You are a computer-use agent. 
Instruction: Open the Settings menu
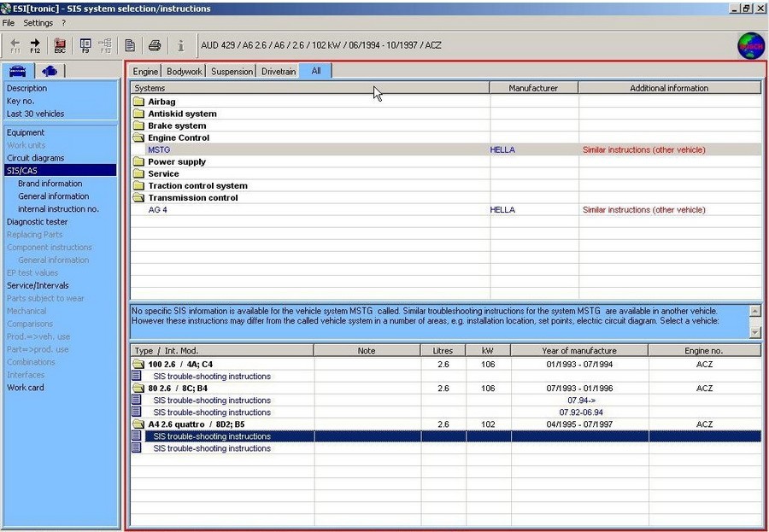pos(38,23)
